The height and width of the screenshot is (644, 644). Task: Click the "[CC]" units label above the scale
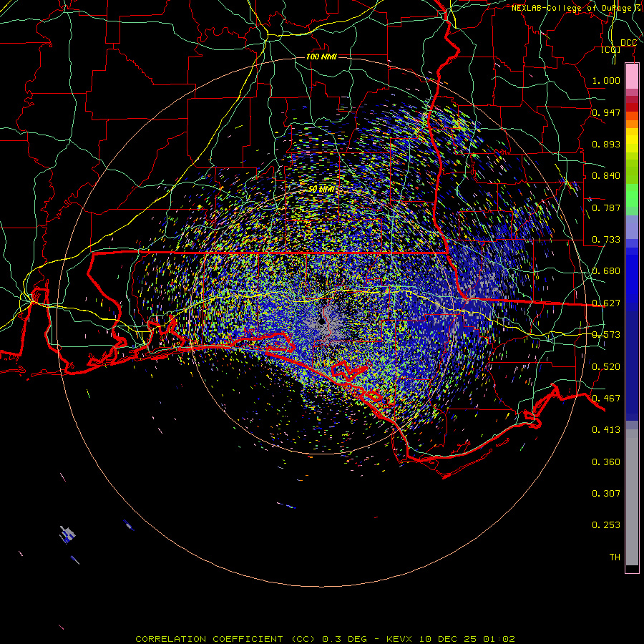click(611, 50)
